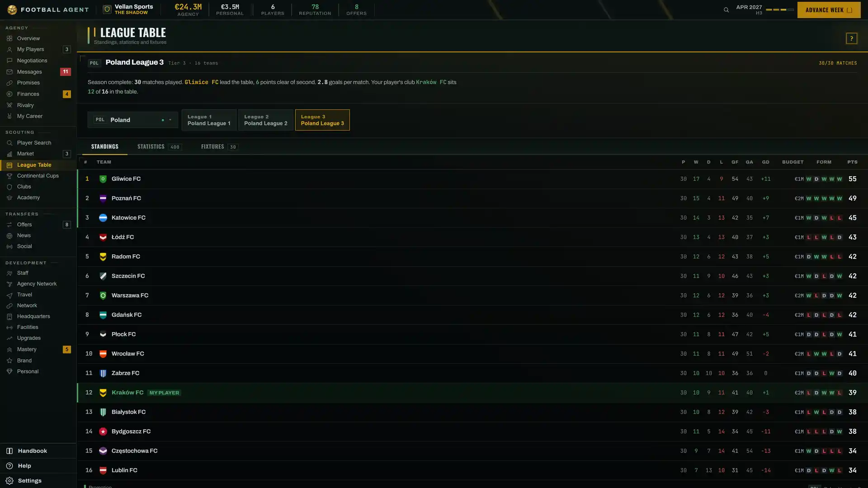Open Academy in the sidebar

pyautogui.click(x=38, y=197)
